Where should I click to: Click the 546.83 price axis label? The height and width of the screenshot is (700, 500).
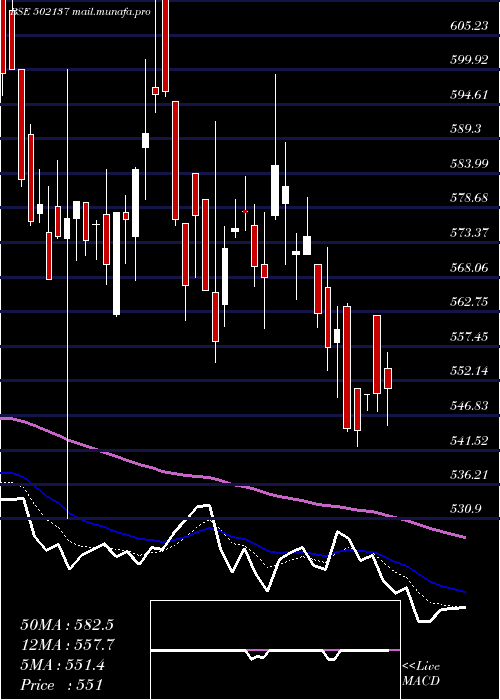point(469,406)
